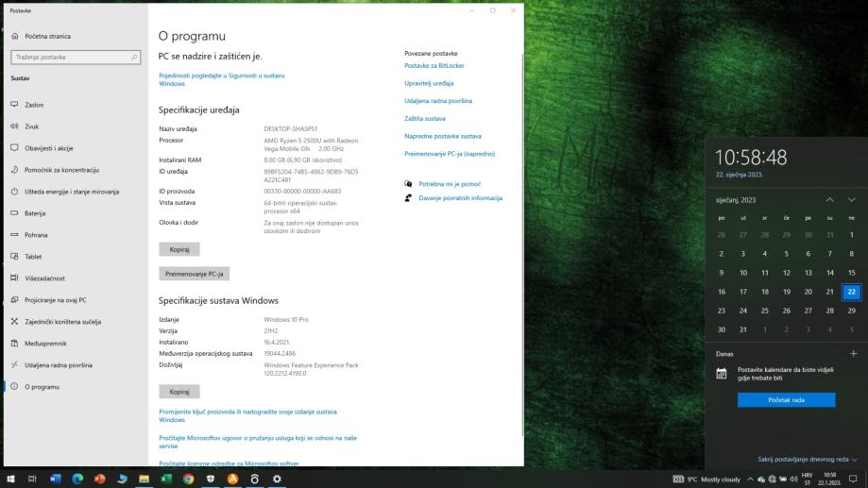The height and width of the screenshot is (488, 868).
Task: Open the Windows Start menu
Action: click(10, 479)
